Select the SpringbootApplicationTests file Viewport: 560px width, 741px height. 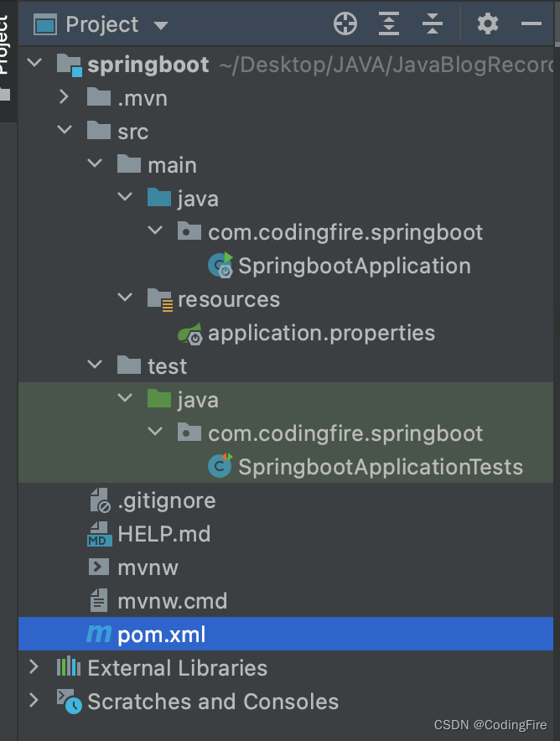[380, 467]
